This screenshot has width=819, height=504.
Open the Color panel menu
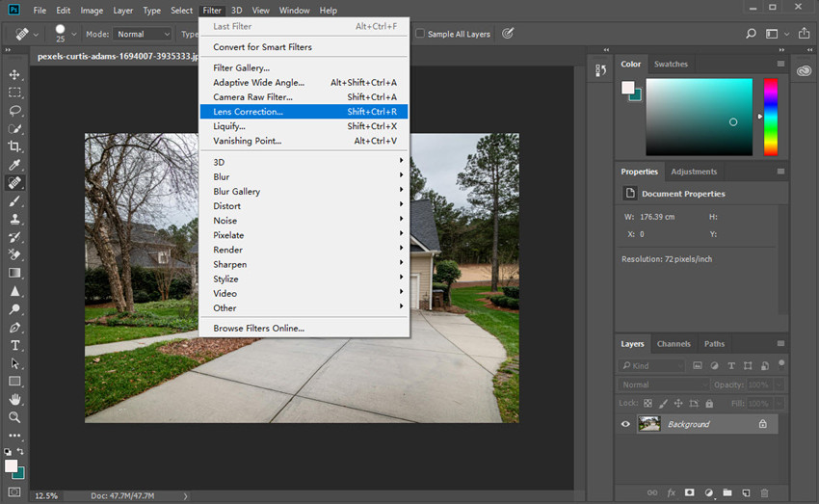coord(780,64)
